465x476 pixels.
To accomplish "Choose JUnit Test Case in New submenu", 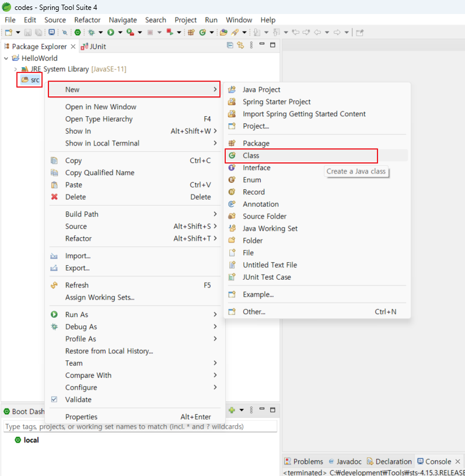I will point(317,277).
